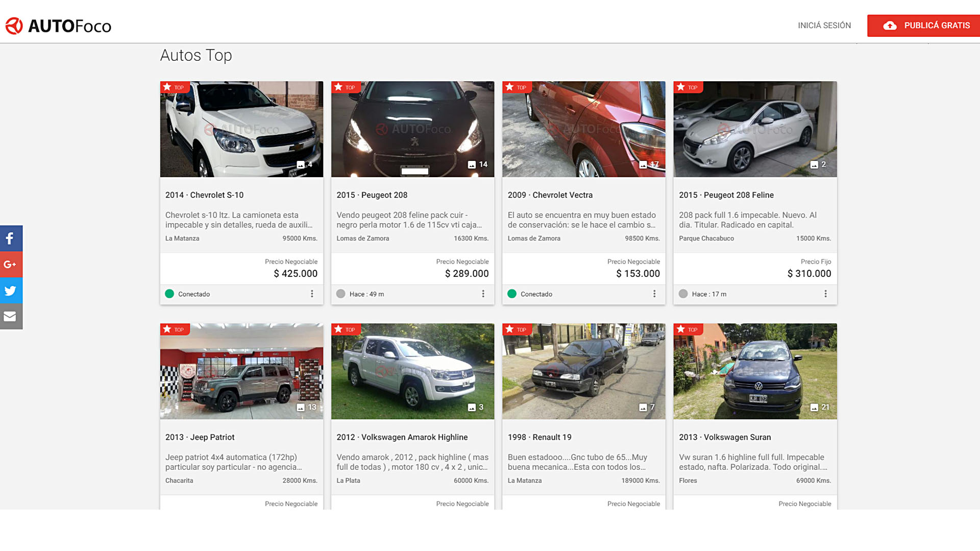Click '95000 Kms.' mileage text

click(x=300, y=238)
